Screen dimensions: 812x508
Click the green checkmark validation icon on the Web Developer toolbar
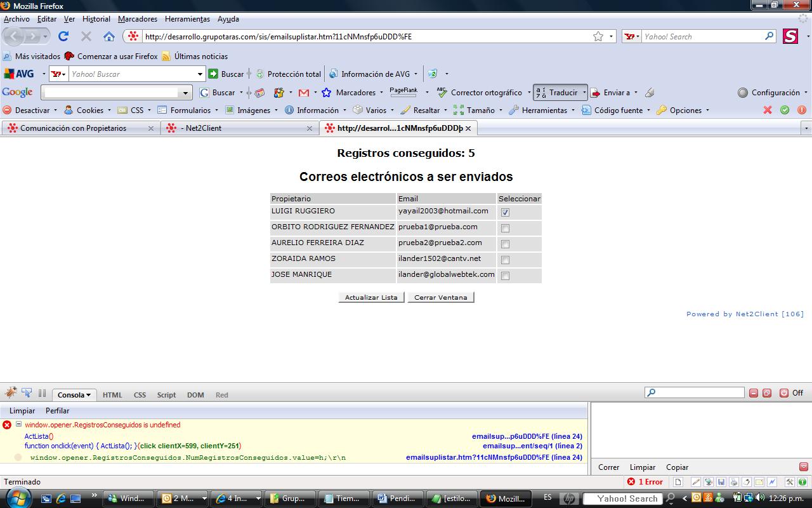pos(785,110)
